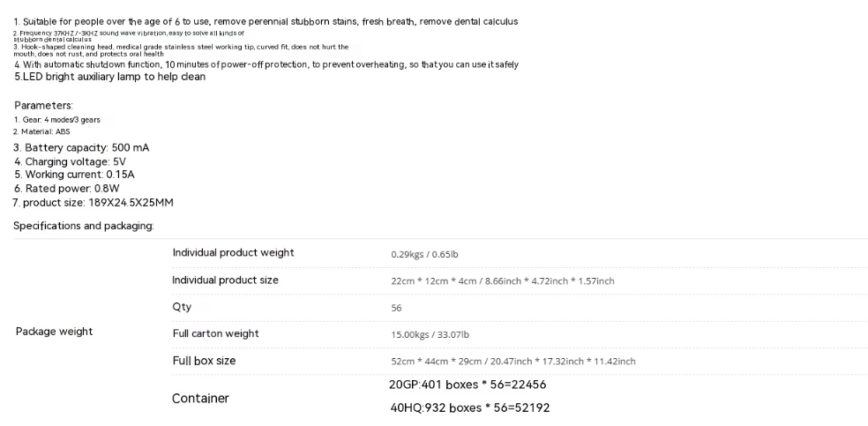
Task: Click 'Individual product size' row label
Action: [x=225, y=280]
